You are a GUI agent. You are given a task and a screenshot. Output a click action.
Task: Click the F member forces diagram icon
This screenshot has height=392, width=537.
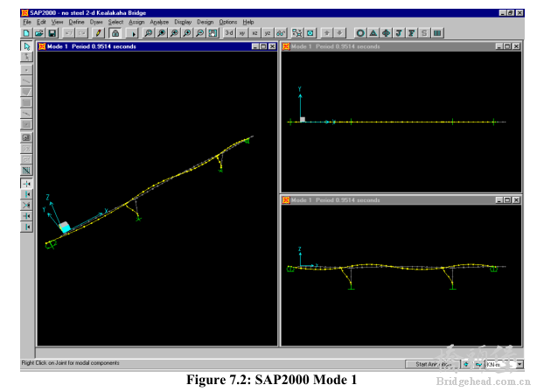pyautogui.click(x=412, y=33)
